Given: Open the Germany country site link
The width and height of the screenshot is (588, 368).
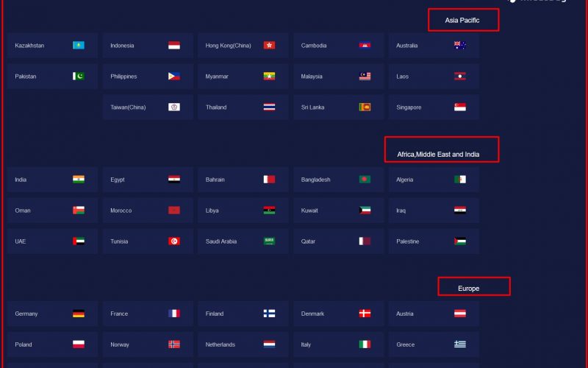Looking at the screenshot, I should [x=52, y=314].
